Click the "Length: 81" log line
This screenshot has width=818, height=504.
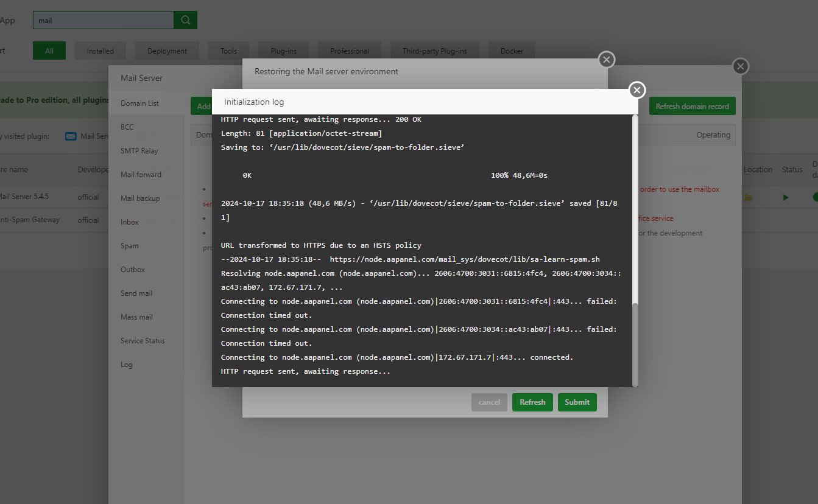[301, 133]
